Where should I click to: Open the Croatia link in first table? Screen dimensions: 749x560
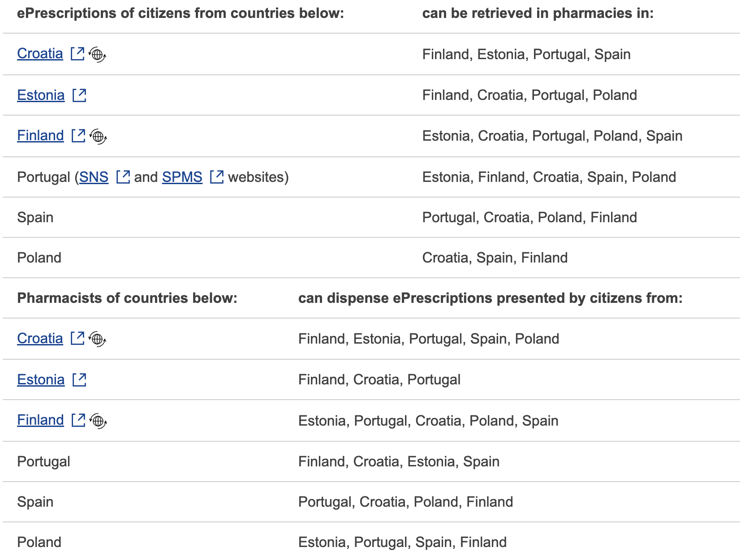tap(40, 54)
